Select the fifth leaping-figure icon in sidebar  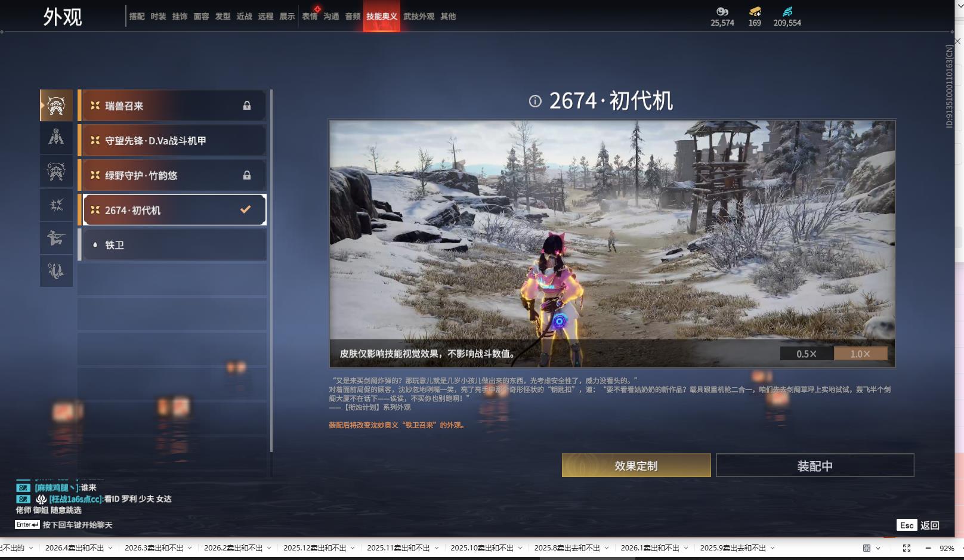56,238
